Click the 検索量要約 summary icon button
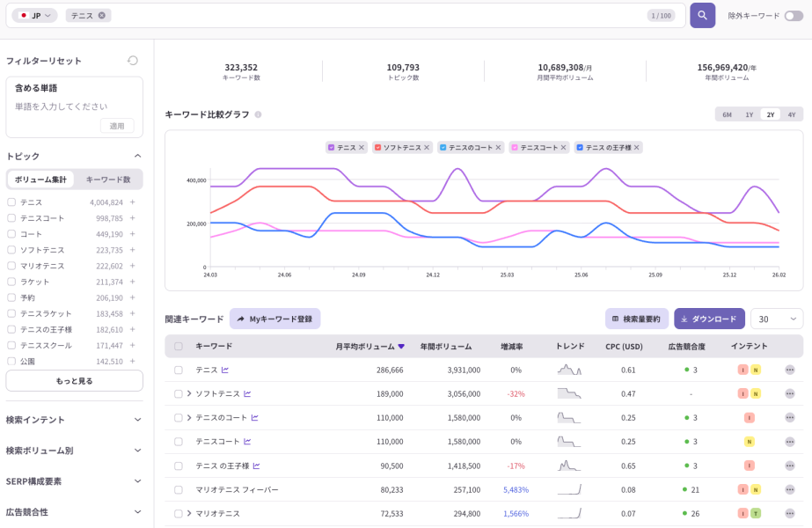 pyautogui.click(x=634, y=318)
